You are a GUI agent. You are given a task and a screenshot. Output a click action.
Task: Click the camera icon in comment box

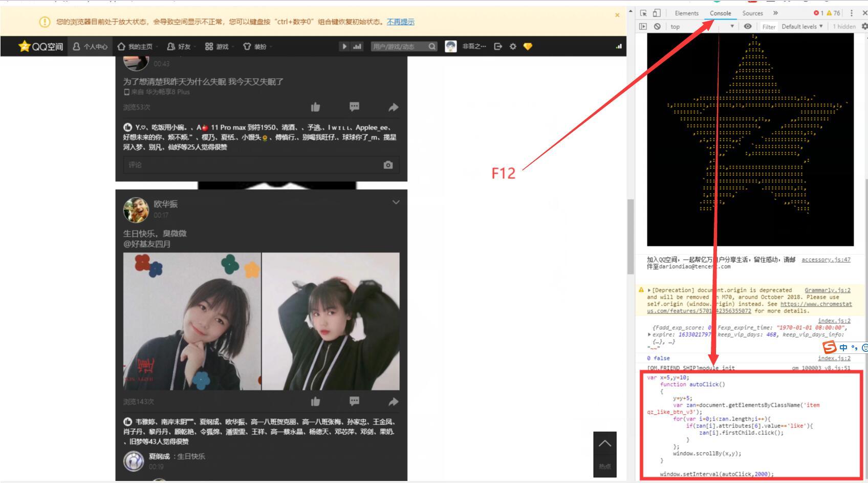pyautogui.click(x=388, y=165)
